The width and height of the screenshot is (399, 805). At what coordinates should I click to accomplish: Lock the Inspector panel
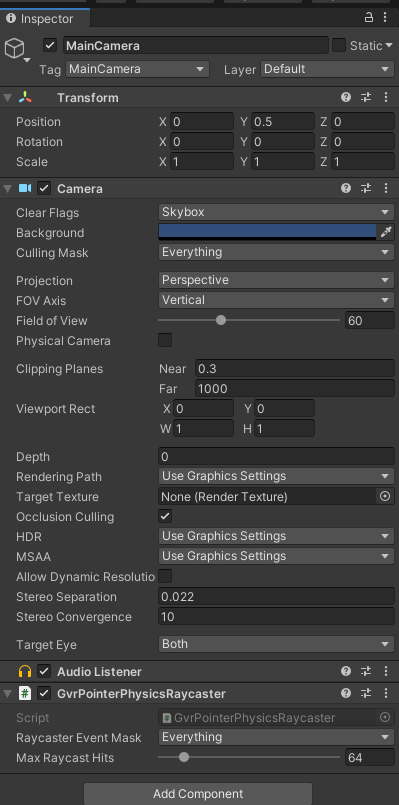[x=369, y=18]
